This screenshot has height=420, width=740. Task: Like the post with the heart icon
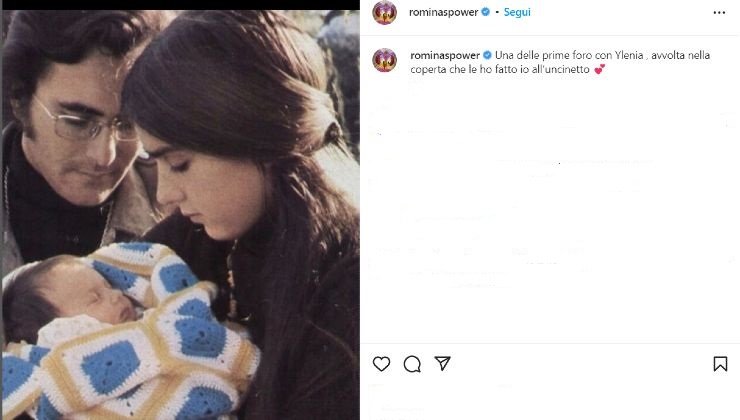(x=381, y=364)
